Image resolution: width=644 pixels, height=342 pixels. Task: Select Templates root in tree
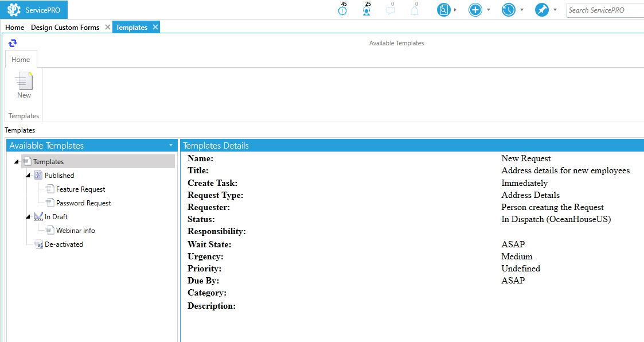pyautogui.click(x=49, y=162)
